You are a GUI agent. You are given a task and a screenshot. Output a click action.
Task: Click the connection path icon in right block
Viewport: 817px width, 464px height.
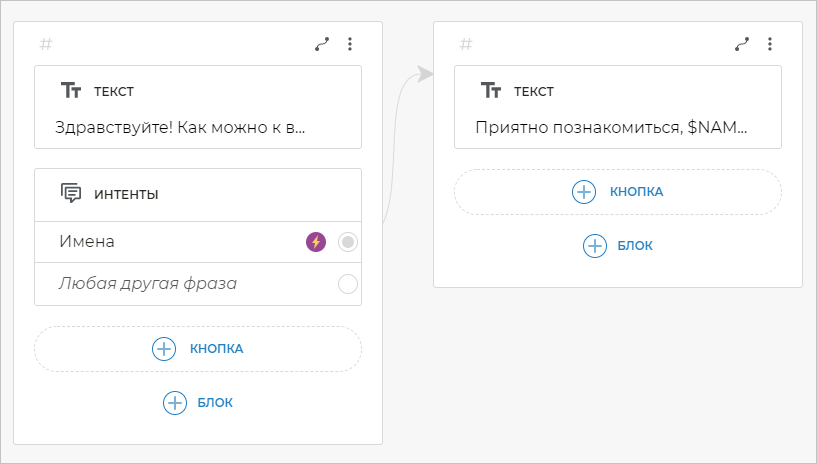pos(742,44)
